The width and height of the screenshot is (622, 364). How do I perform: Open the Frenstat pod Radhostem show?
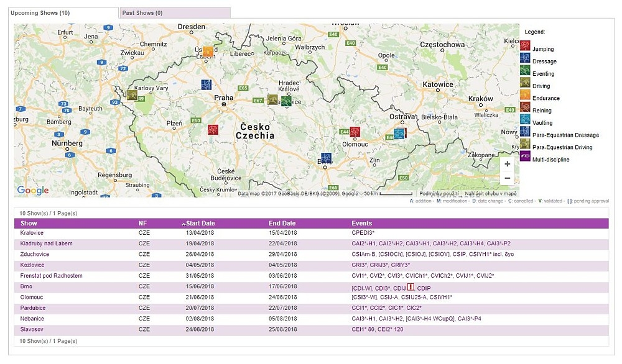click(51, 276)
